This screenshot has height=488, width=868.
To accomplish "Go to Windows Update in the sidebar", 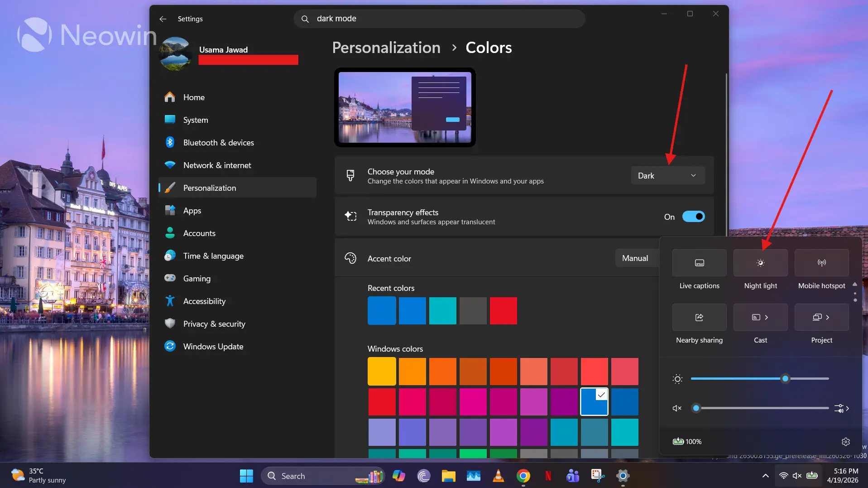I will pos(213,347).
